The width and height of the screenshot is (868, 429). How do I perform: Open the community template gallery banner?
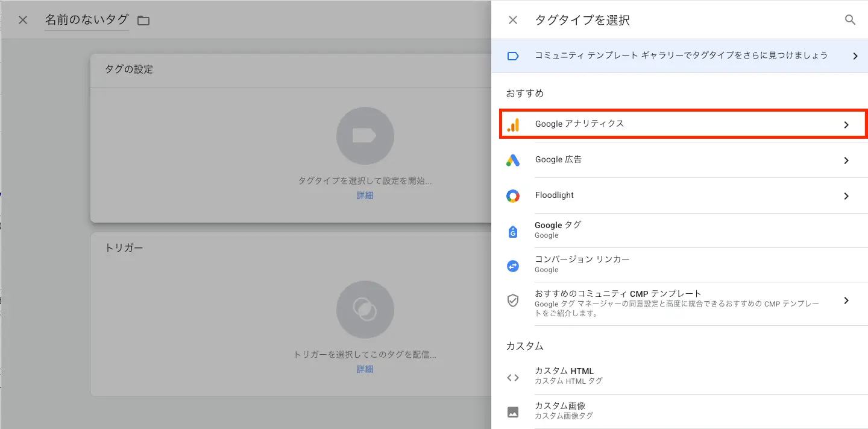pyautogui.click(x=680, y=56)
